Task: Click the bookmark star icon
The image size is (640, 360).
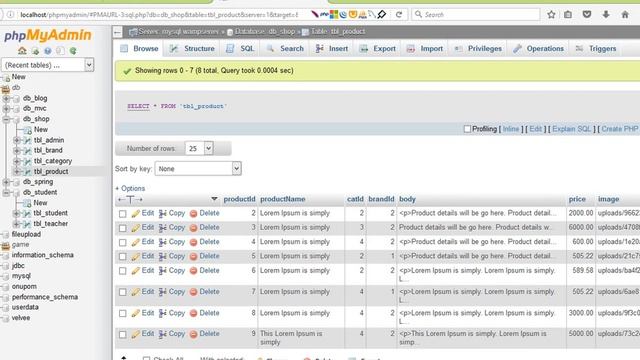Action: [x=551, y=15]
